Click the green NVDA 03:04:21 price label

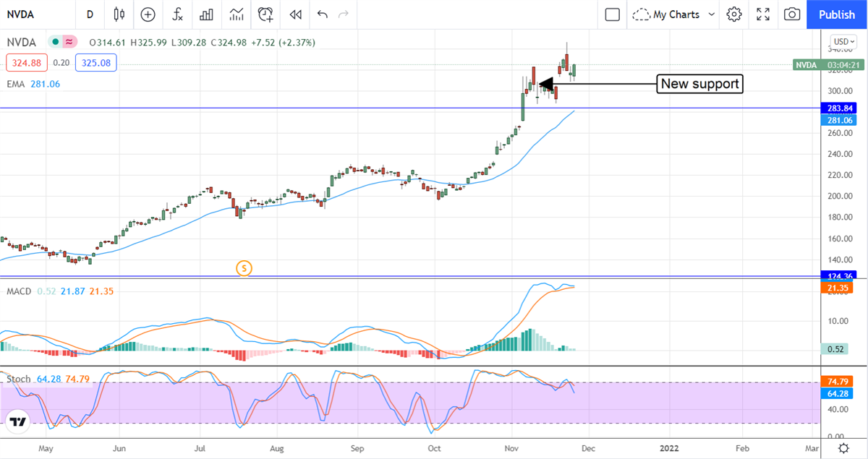click(x=828, y=64)
